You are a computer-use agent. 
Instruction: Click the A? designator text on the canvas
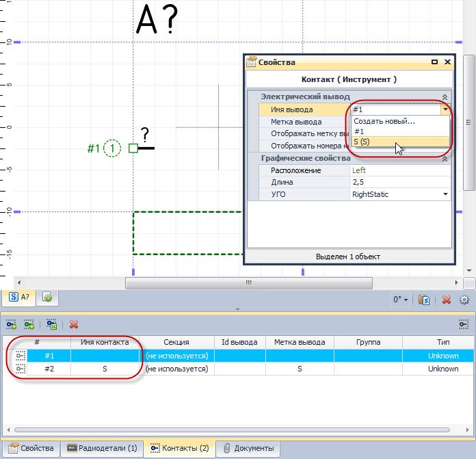pos(157,19)
